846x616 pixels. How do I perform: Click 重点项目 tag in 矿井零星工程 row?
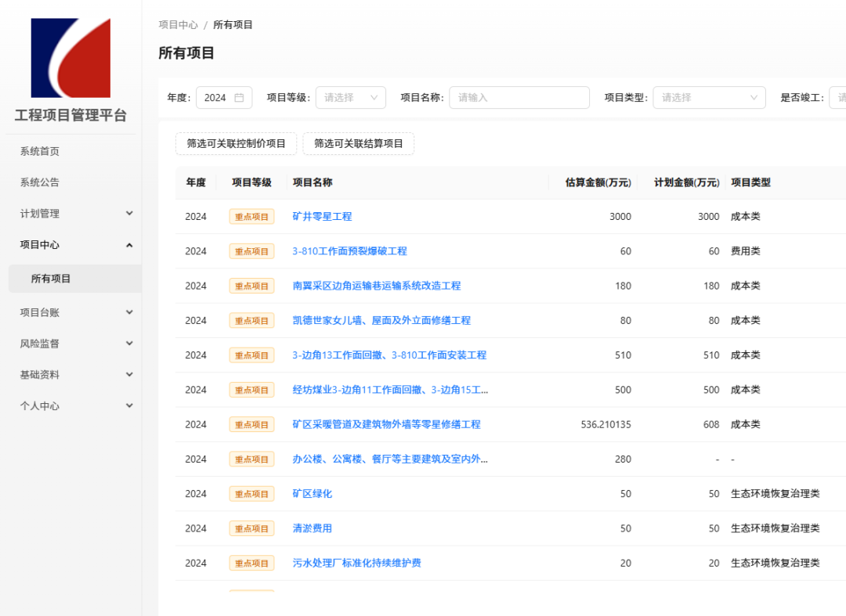coord(252,217)
